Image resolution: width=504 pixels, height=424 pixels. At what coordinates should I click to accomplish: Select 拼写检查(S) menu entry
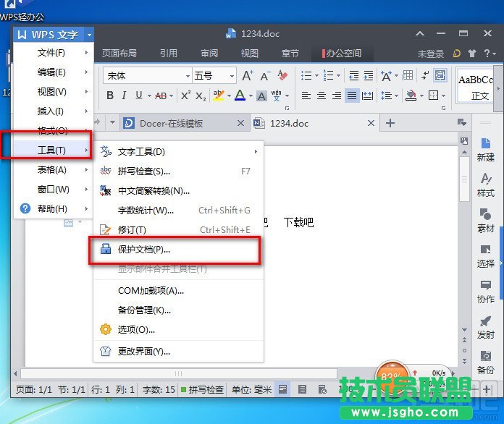coord(179,171)
